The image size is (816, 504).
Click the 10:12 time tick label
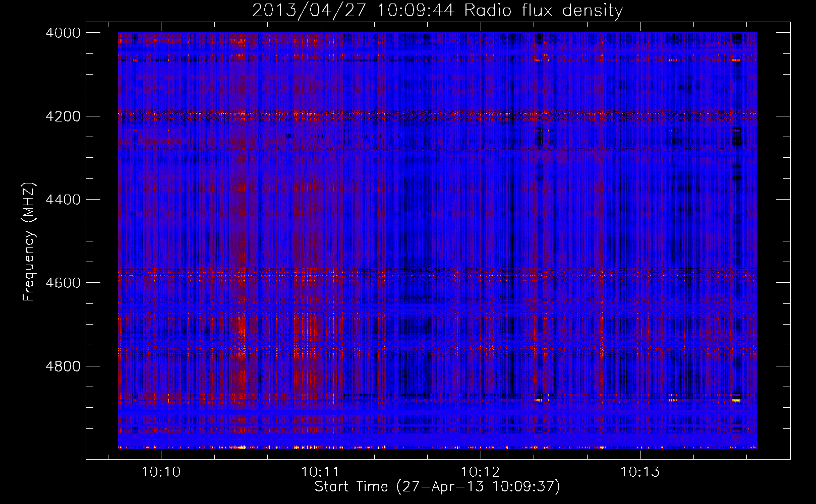click(481, 472)
